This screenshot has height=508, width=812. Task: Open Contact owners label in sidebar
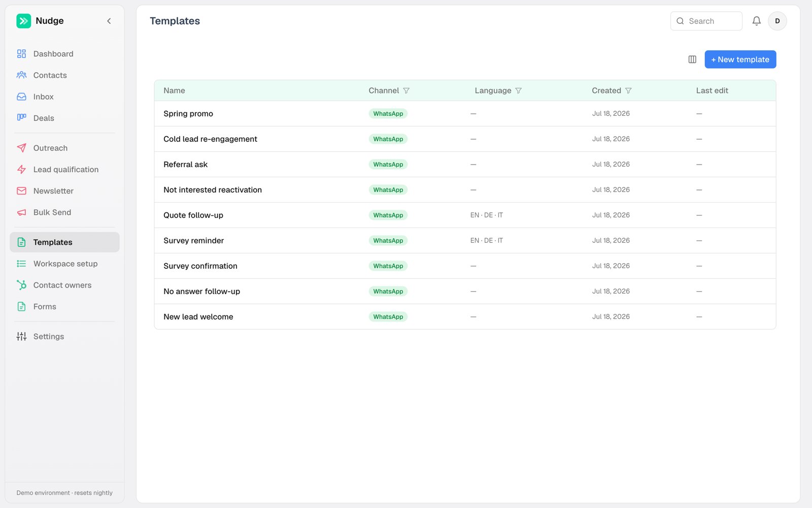62,285
